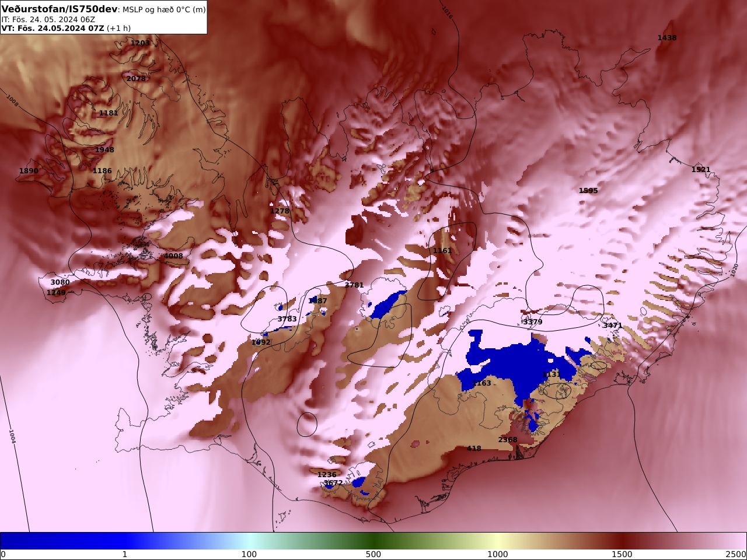Screen dimensions: 747x560
Task: Click the 1016 isobar contour label
Action: point(447,12)
